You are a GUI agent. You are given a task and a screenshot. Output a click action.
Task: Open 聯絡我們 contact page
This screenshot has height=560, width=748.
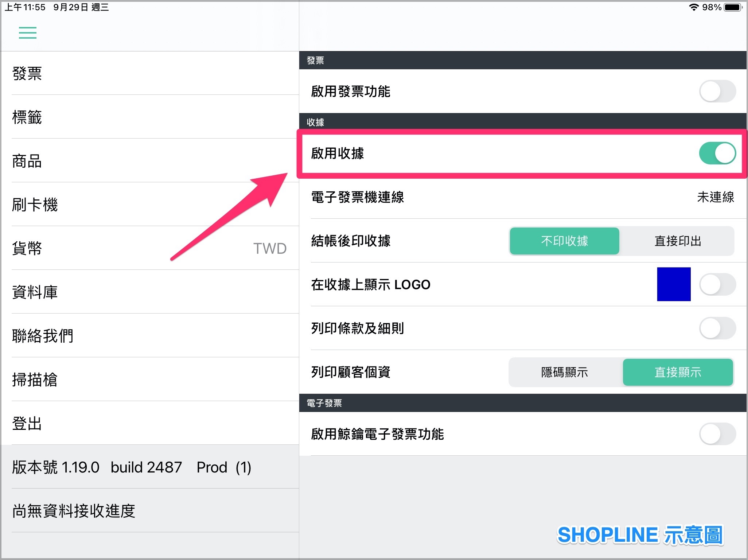coord(149,336)
